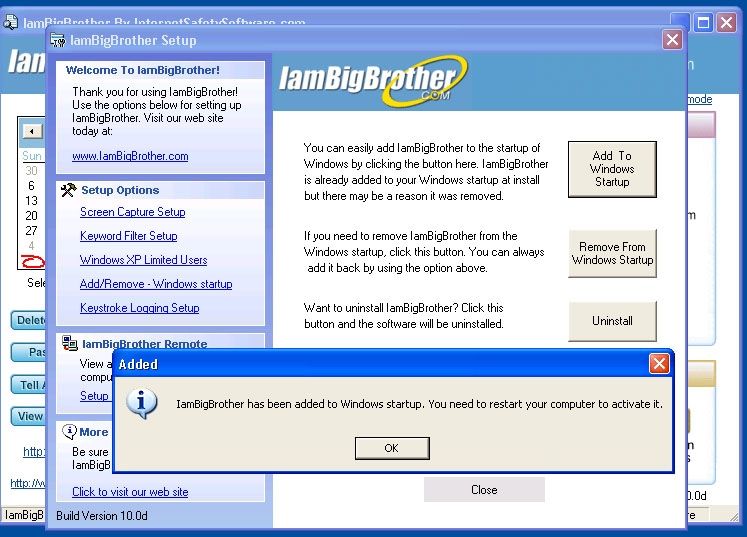The width and height of the screenshot is (747, 537).
Task: Click 'Welcome To IamBigBrother!' heading
Action: (143, 70)
